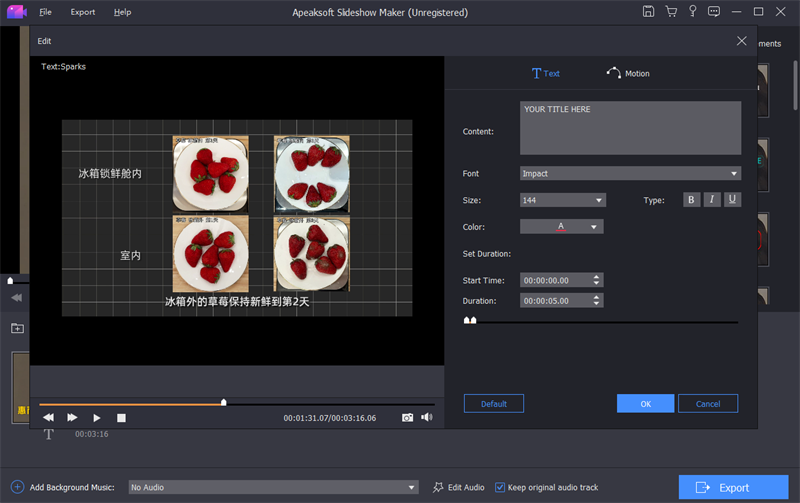
Task: Toggle Bold text type
Action: (x=691, y=199)
